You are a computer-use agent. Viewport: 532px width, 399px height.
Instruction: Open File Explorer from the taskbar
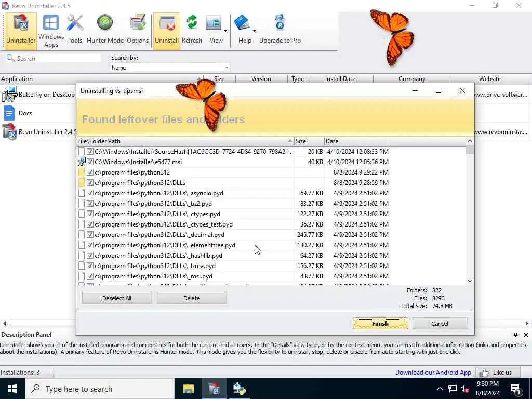pos(188,389)
